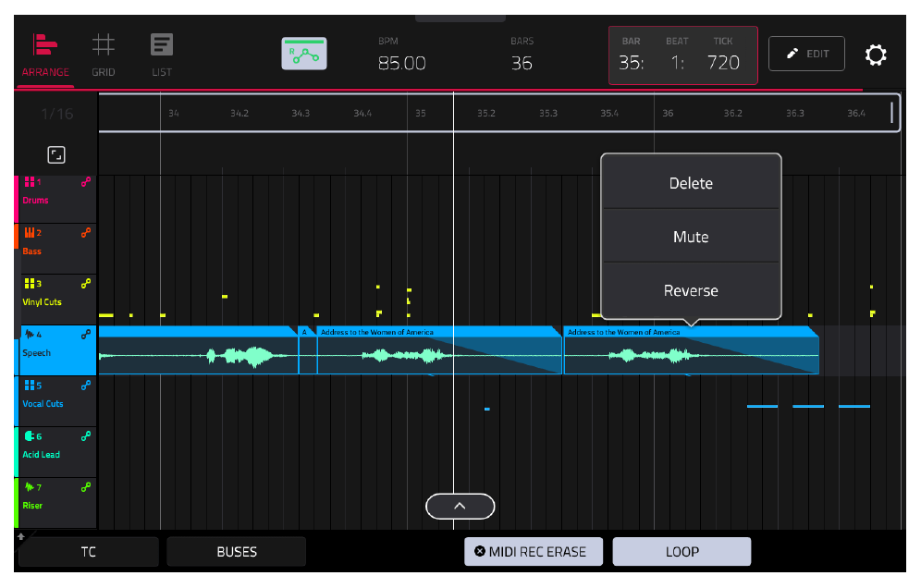
Task: Click automation icon on Acid Lead track
Action: click(86, 436)
